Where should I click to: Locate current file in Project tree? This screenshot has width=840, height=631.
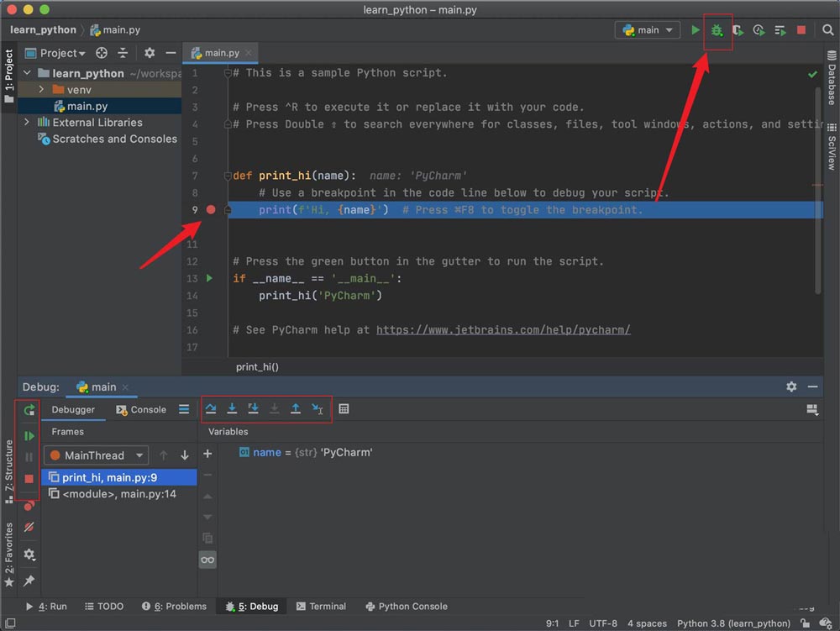click(102, 52)
